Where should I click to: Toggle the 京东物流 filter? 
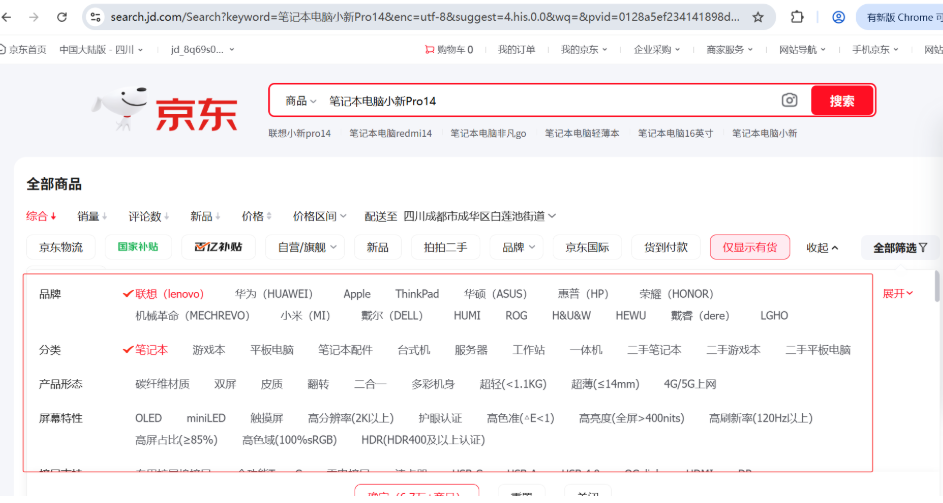coord(61,247)
